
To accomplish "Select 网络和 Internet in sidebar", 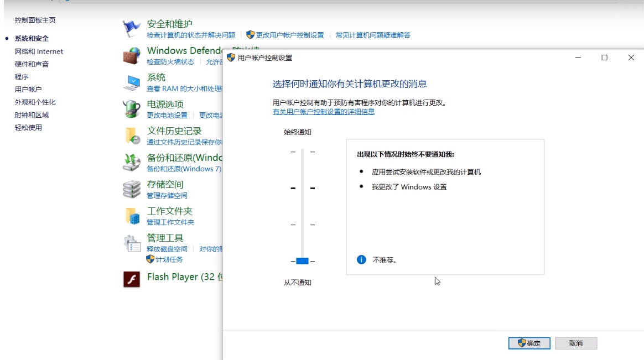I will 39,51.
